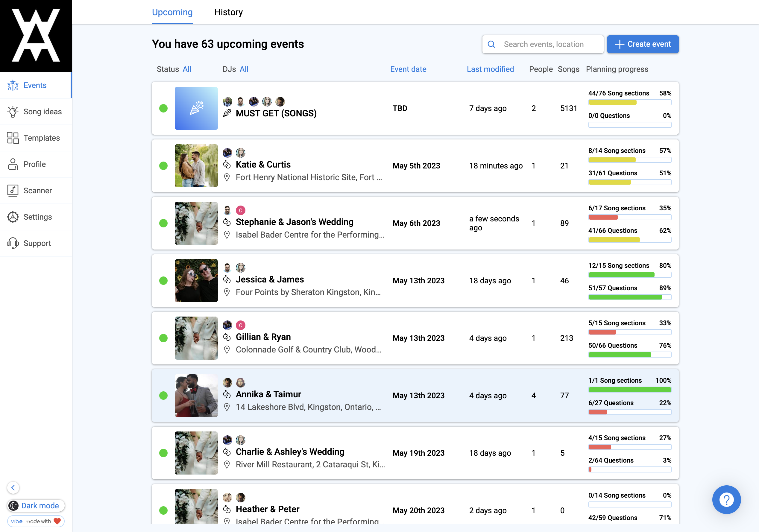Click the Search events, location field
This screenshot has height=532, width=759.
(x=543, y=44)
